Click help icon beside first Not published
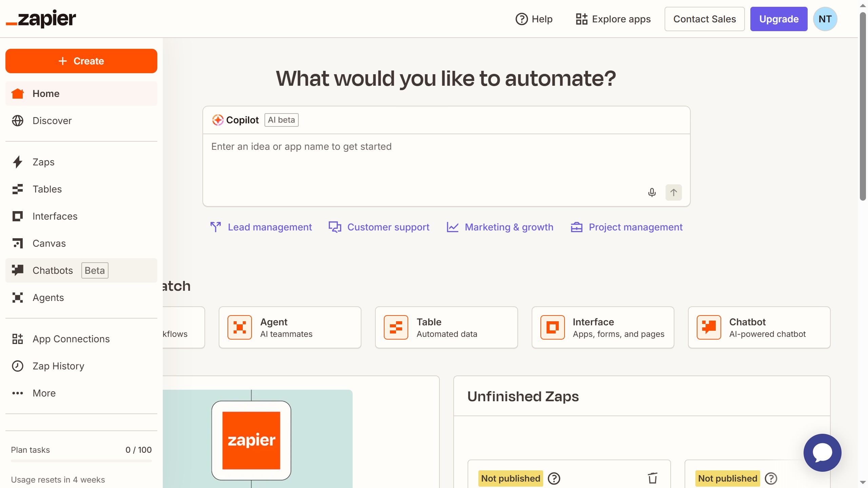The image size is (868, 488). coord(554,479)
